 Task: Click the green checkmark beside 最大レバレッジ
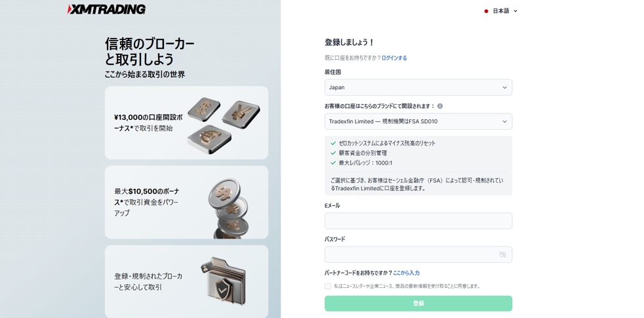[333, 163]
